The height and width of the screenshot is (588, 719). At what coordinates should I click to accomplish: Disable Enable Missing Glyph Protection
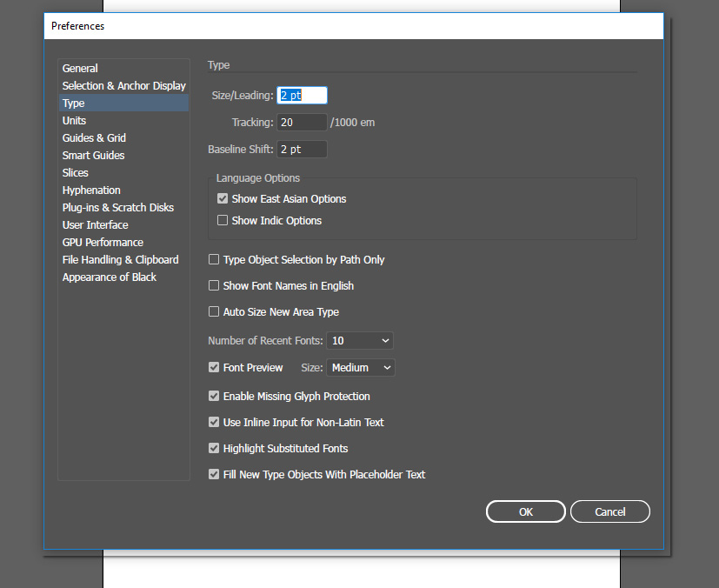(x=214, y=397)
